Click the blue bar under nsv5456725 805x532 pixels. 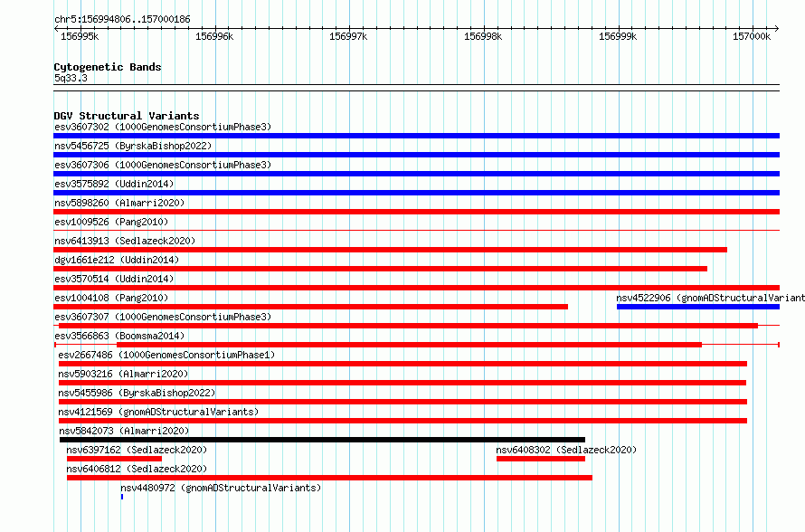tap(416, 155)
